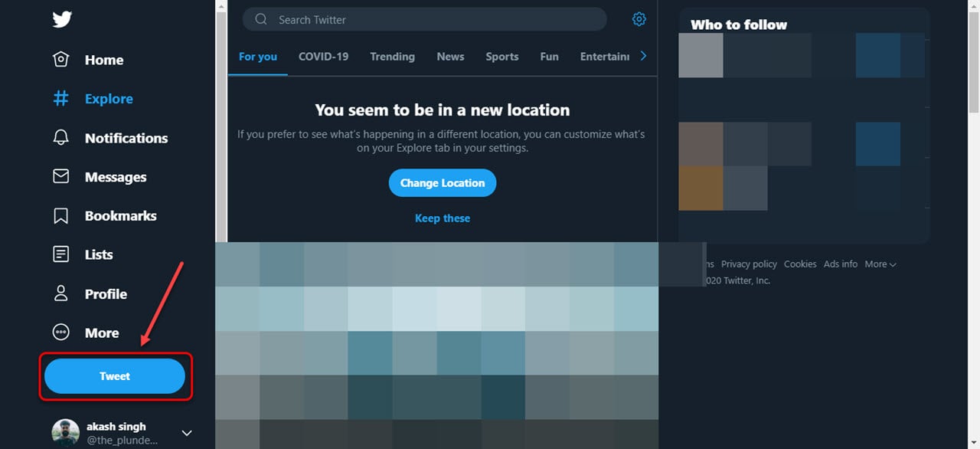Click the Keep these link
Screen dimensions: 980x449
(x=443, y=218)
